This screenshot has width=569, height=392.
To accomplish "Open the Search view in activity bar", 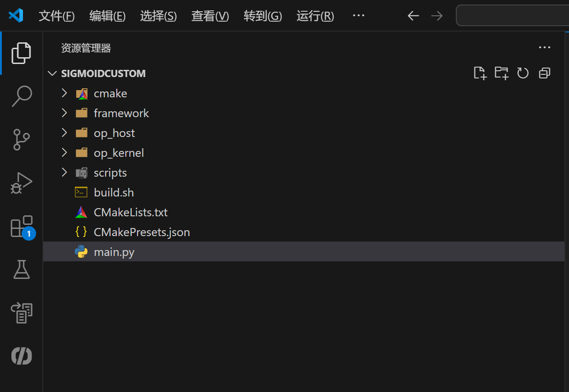I will (x=21, y=96).
